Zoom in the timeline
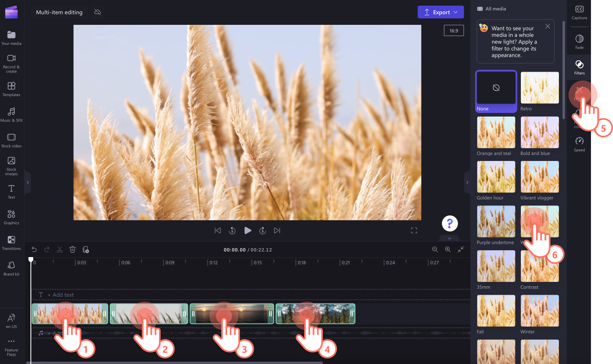The image size is (613, 364). pos(448,249)
